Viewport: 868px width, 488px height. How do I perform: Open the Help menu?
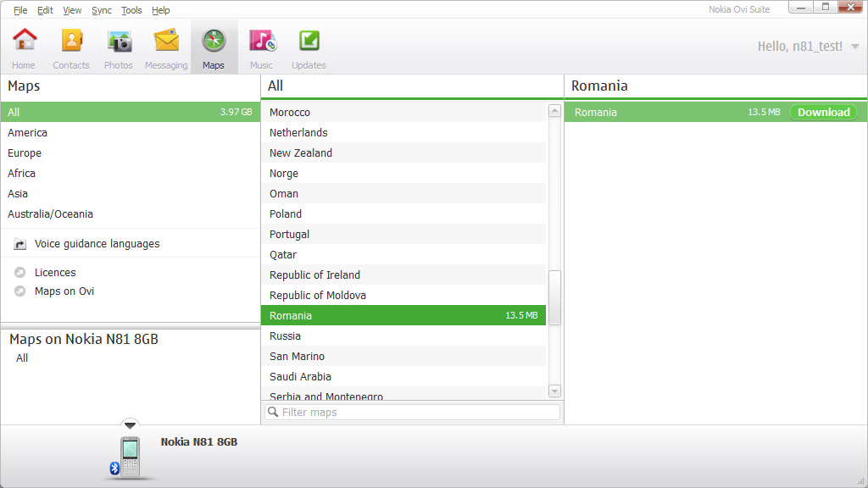point(160,10)
